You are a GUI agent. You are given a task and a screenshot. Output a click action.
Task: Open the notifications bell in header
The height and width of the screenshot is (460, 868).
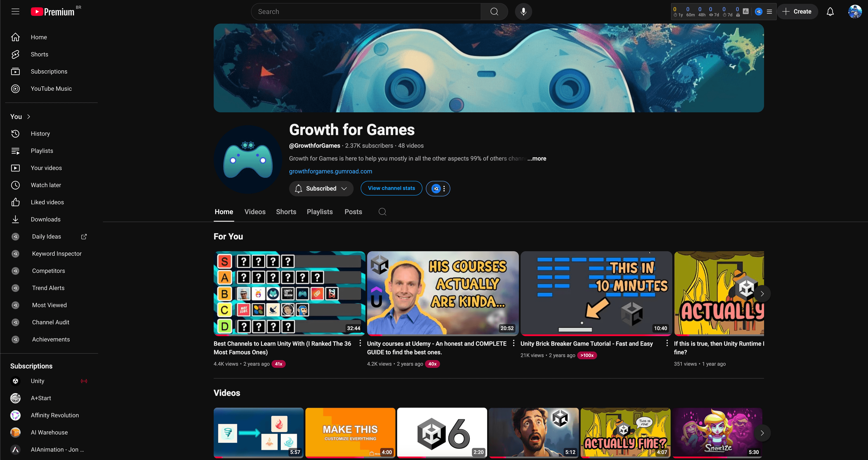pyautogui.click(x=830, y=12)
